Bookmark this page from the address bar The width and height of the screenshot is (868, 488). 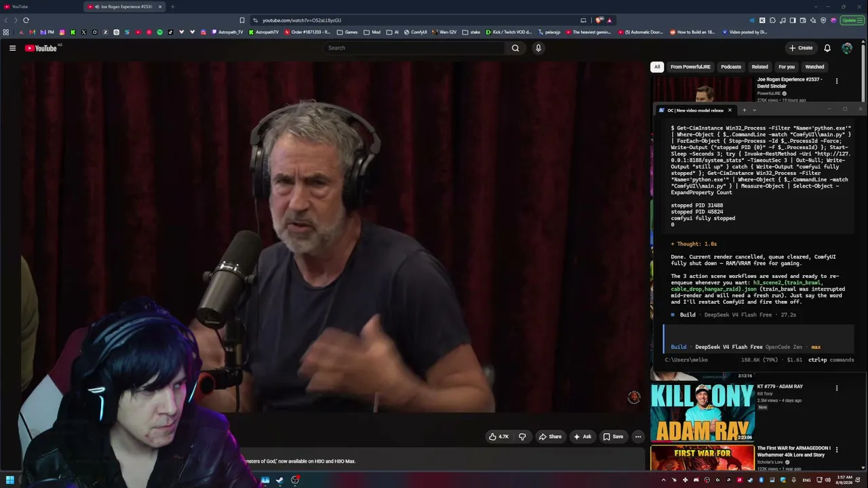coord(242,20)
